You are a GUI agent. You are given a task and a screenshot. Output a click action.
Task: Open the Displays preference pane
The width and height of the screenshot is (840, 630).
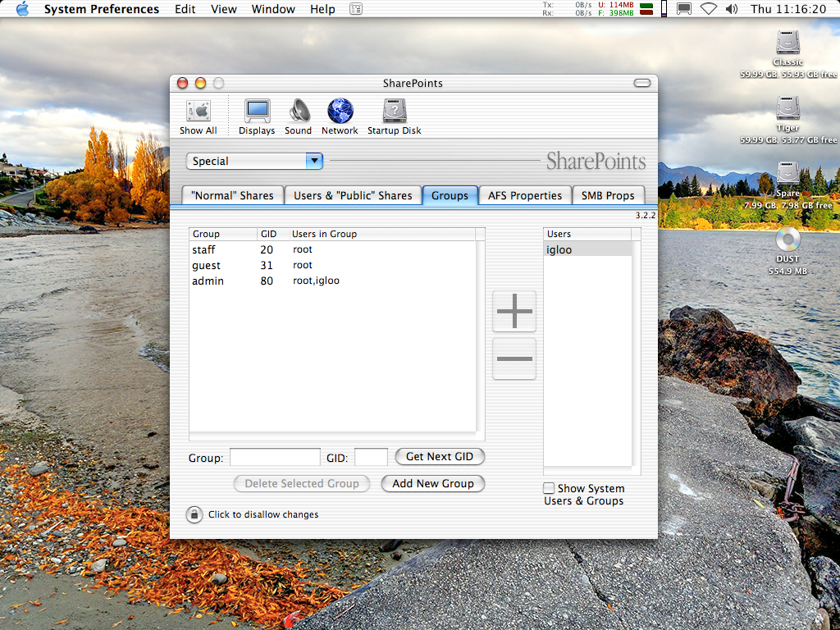click(257, 117)
